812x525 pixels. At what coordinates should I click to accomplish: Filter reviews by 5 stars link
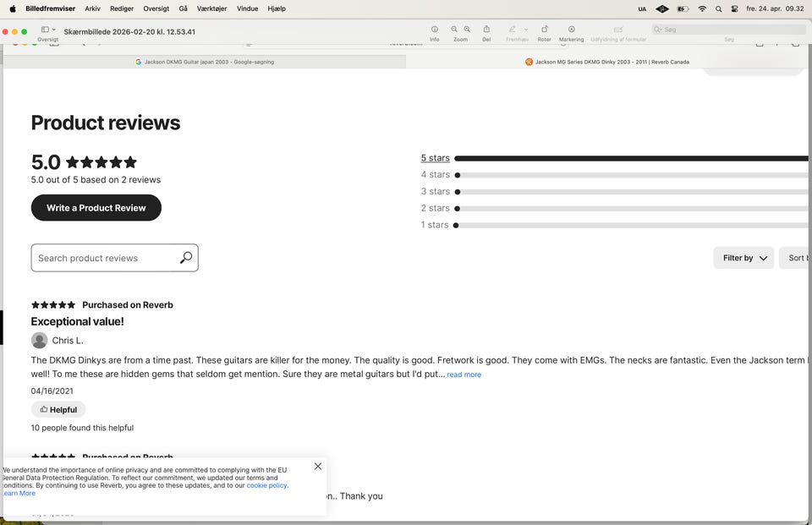tap(435, 158)
